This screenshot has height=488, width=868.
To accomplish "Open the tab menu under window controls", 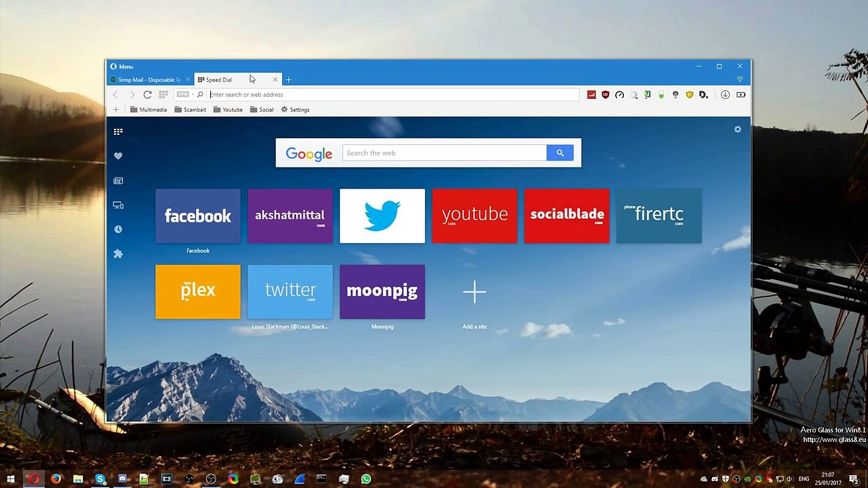I will click(x=740, y=80).
